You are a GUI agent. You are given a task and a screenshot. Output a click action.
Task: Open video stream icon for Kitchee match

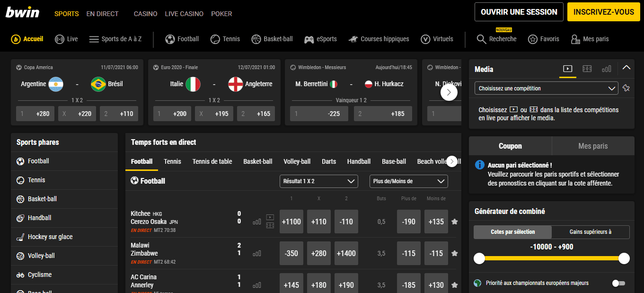(x=270, y=217)
